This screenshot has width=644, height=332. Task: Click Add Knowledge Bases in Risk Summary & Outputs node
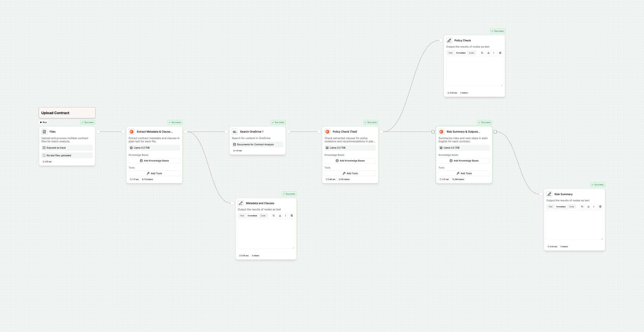pos(464,161)
